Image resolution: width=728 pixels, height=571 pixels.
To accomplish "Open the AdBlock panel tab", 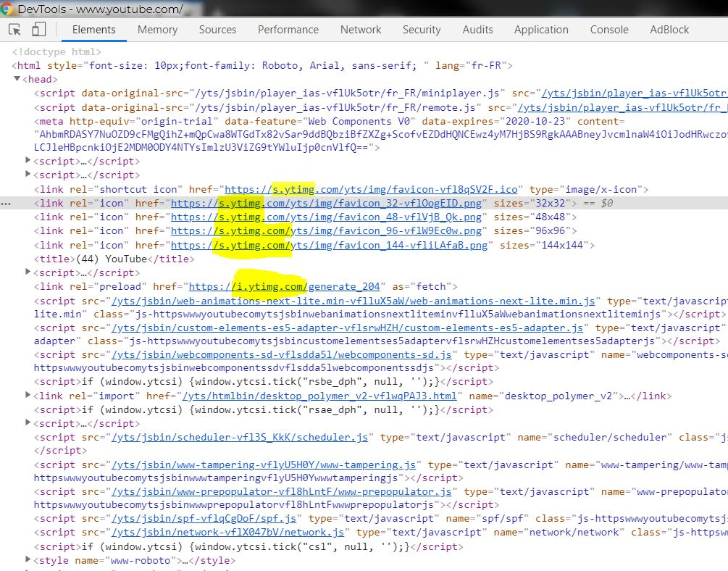I will 669,30.
